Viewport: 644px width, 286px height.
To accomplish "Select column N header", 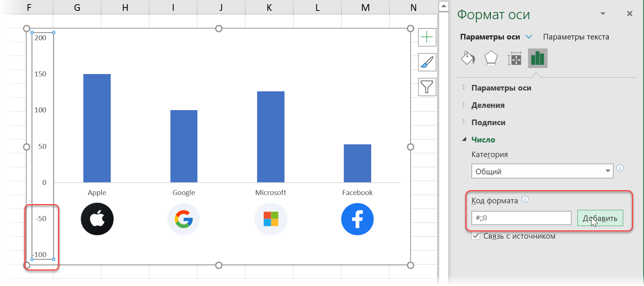I will point(413,7).
